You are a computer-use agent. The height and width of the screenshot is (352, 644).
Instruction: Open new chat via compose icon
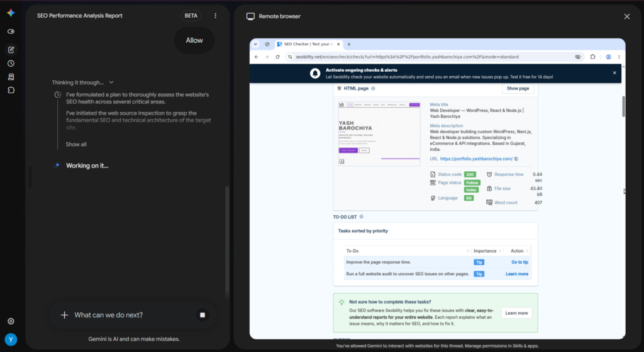11,50
